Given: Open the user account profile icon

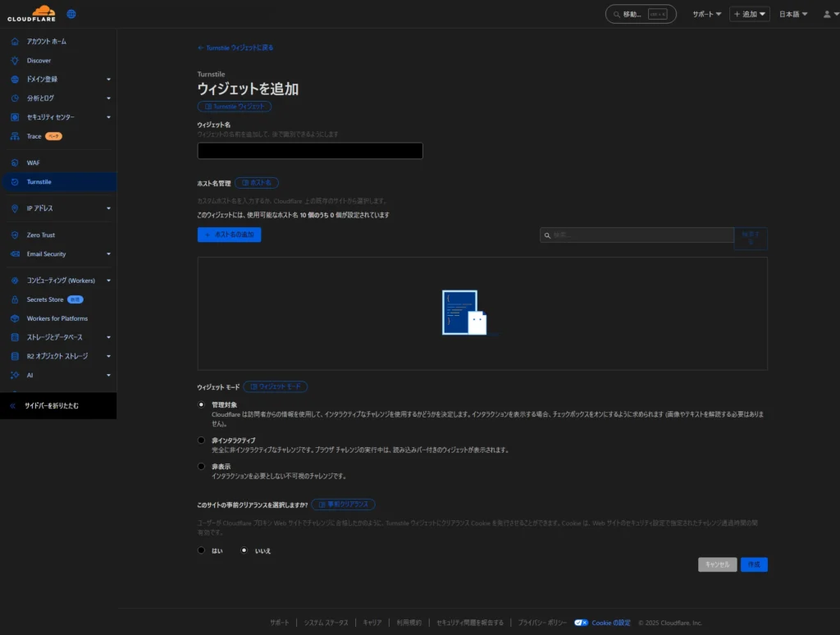Looking at the screenshot, I should tap(826, 14).
